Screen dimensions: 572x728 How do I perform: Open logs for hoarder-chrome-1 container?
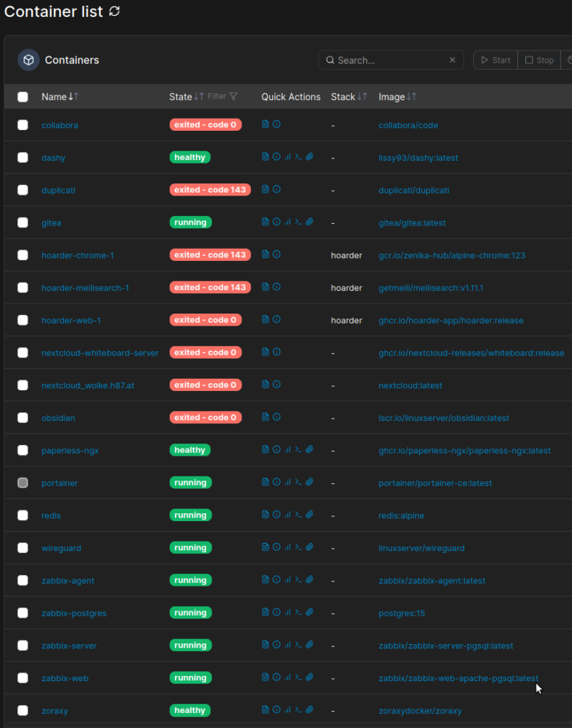point(265,254)
